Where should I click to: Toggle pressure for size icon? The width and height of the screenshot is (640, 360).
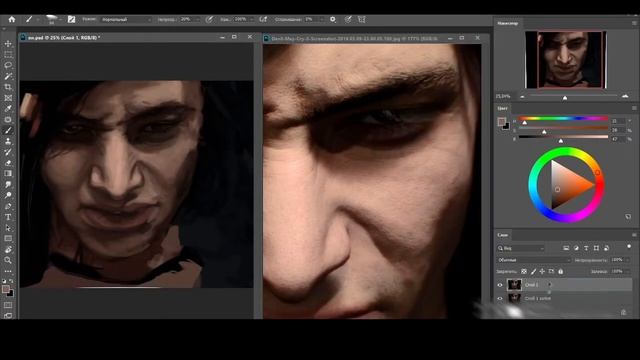(348, 19)
